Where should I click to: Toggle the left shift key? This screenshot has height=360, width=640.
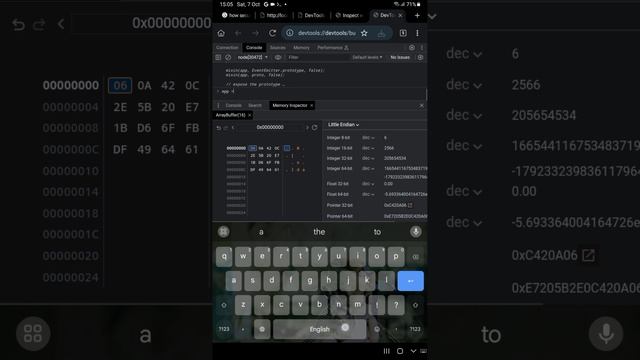224,305
